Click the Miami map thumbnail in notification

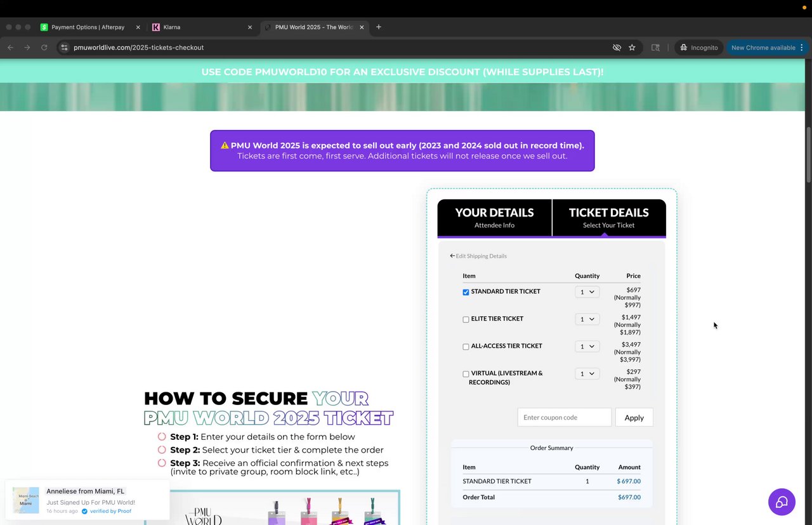pos(26,500)
